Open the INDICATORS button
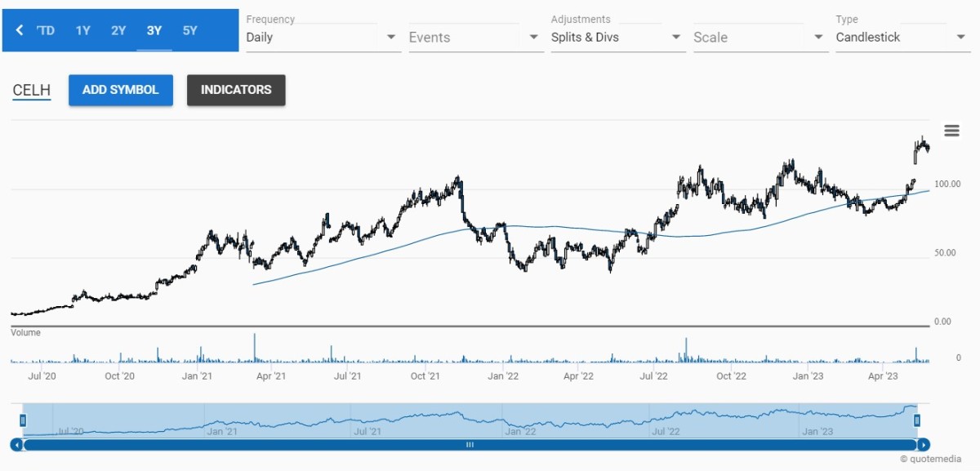The height and width of the screenshot is (471, 980). (236, 90)
